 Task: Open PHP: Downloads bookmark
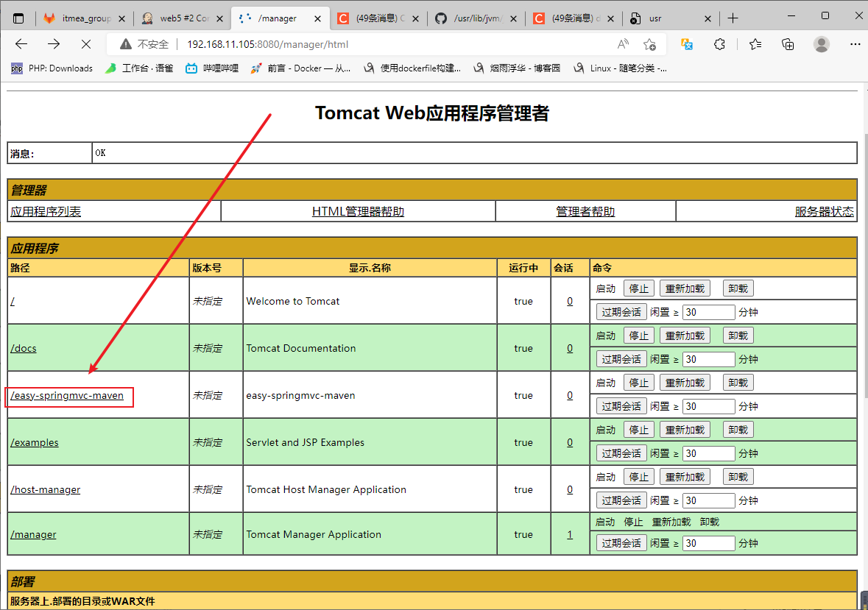[52, 68]
